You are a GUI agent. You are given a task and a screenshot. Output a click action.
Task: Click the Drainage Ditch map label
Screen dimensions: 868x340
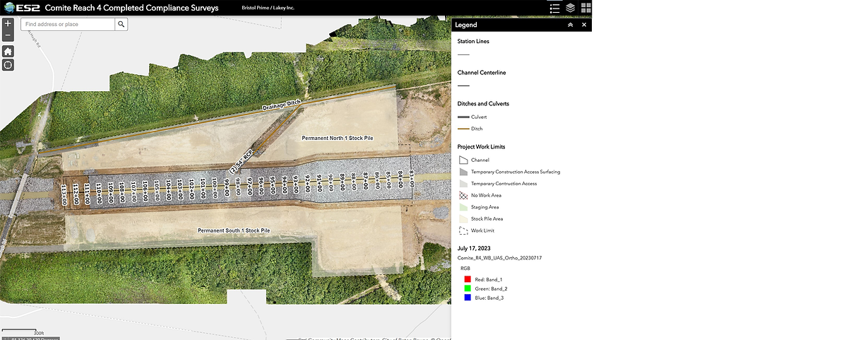pyautogui.click(x=281, y=106)
